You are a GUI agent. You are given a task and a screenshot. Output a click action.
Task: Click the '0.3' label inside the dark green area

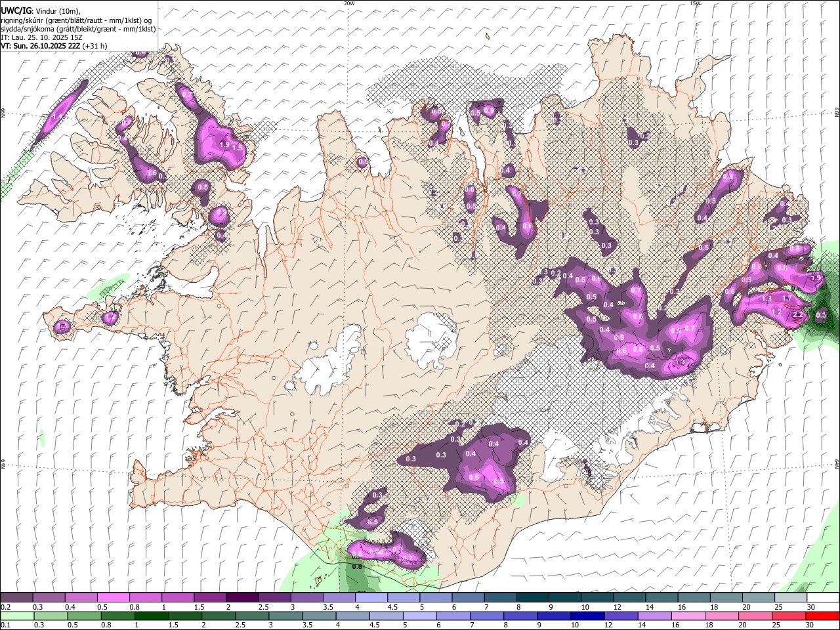[821, 315]
